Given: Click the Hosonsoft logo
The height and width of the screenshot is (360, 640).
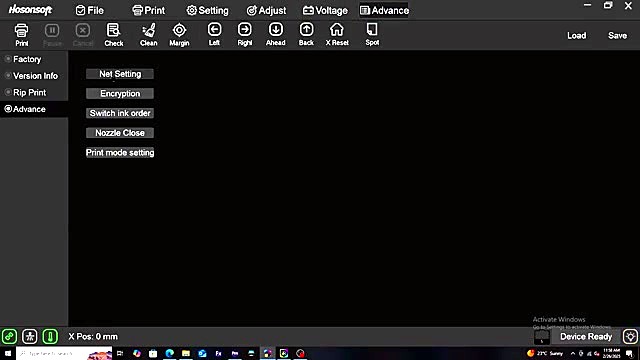Looking at the screenshot, I should tap(30, 10).
